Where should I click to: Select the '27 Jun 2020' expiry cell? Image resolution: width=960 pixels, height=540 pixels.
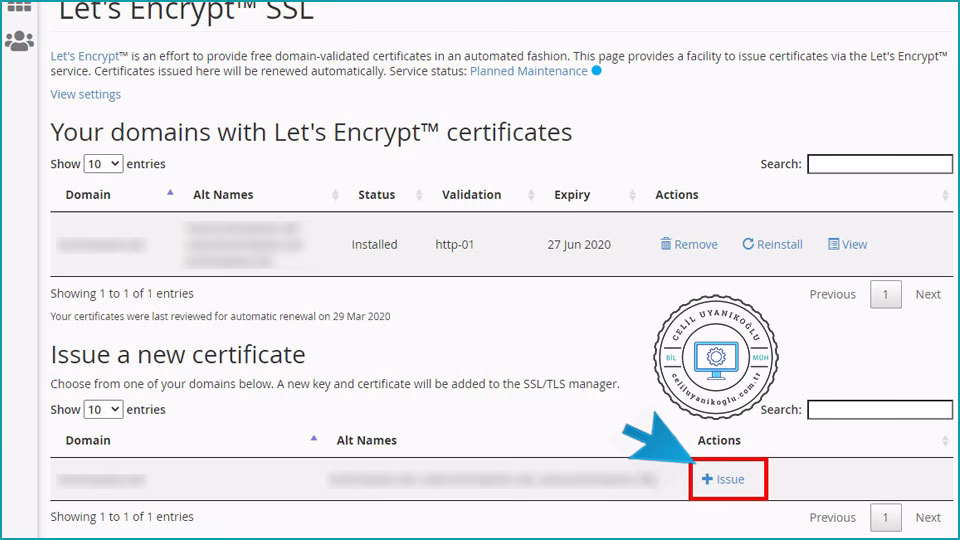[x=579, y=244]
